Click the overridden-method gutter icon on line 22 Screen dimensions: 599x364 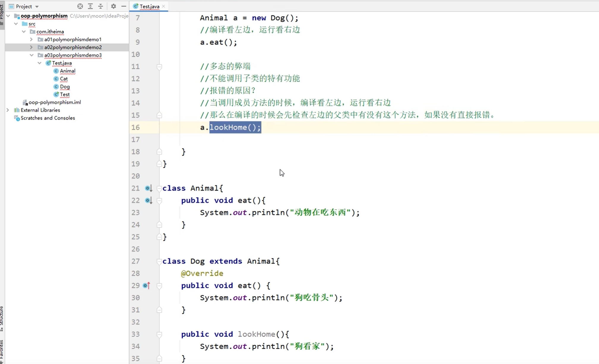[148, 201]
